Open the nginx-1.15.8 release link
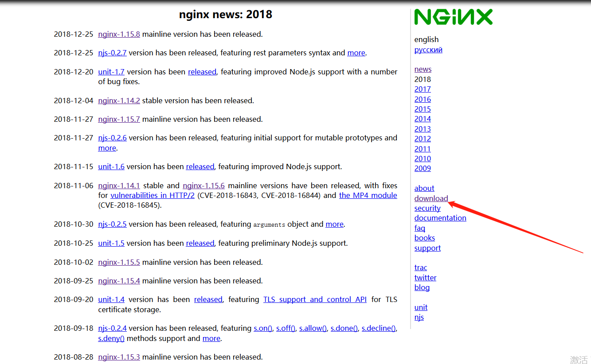The height and width of the screenshot is (364, 591). click(119, 34)
